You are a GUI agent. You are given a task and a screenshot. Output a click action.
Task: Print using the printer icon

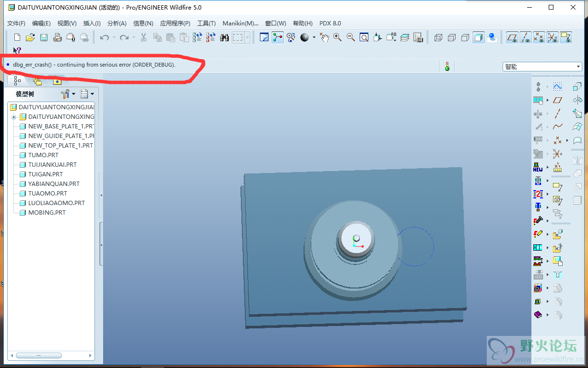click(57, 37)
